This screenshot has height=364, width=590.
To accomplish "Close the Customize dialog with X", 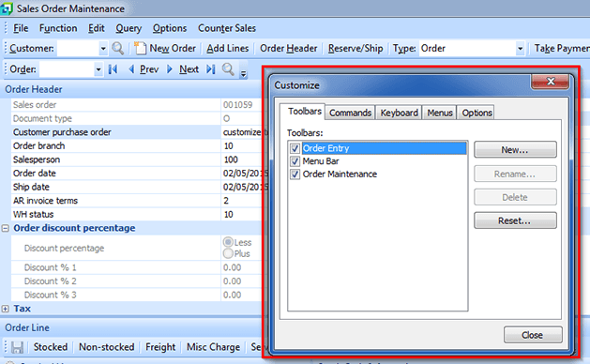I will pos(550,81).
